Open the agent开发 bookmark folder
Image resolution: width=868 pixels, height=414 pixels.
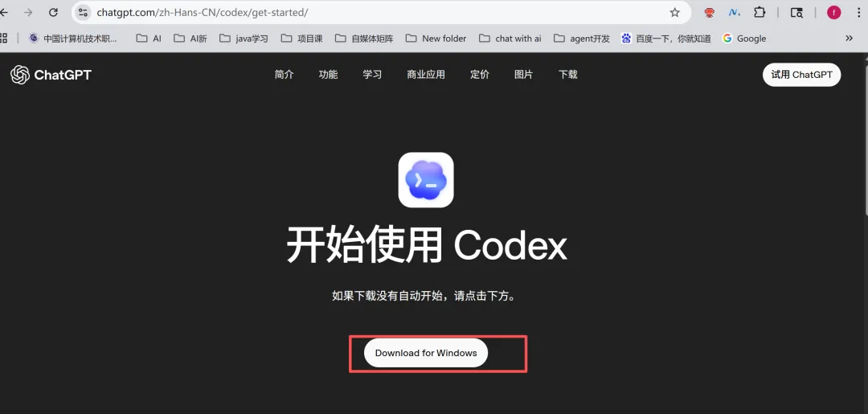[581, 39]
